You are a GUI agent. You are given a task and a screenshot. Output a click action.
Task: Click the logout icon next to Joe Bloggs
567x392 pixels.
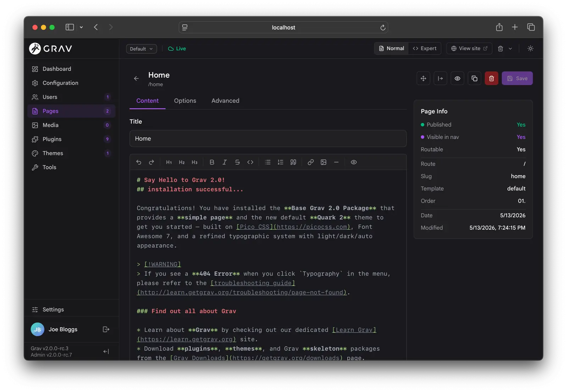[x=106, y=329]
